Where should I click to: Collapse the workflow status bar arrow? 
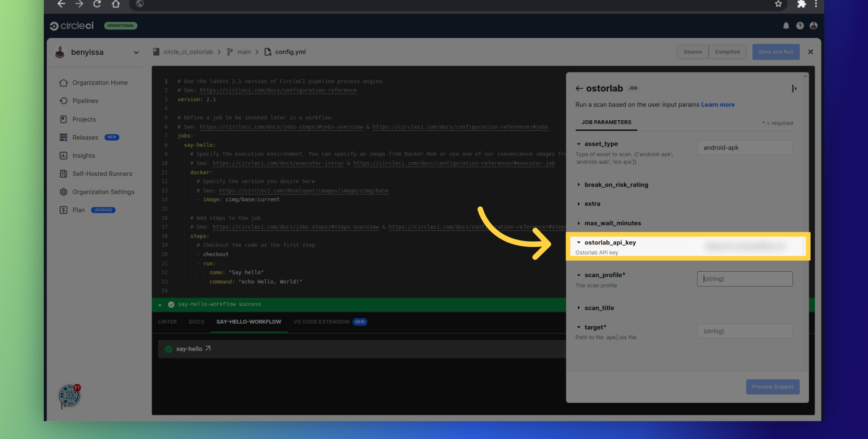(160, 305)
